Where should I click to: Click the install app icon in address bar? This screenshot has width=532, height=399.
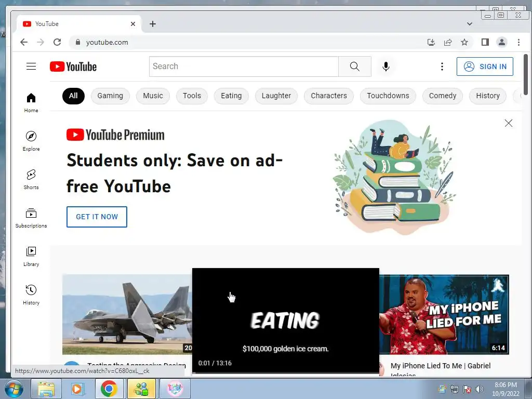431,42
